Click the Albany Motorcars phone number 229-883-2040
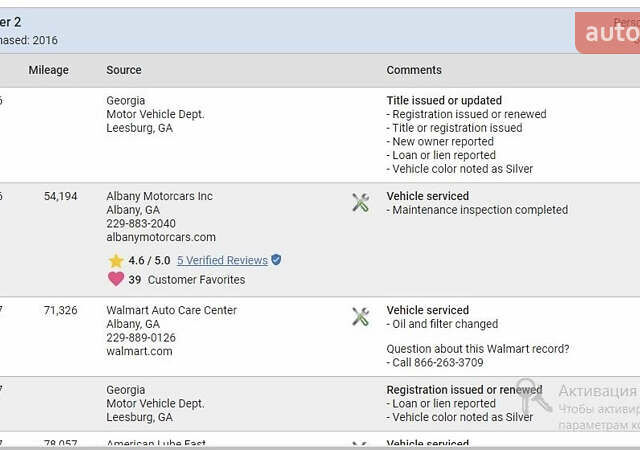This screenshot has height=450, width=640. [x=141, y=223]
